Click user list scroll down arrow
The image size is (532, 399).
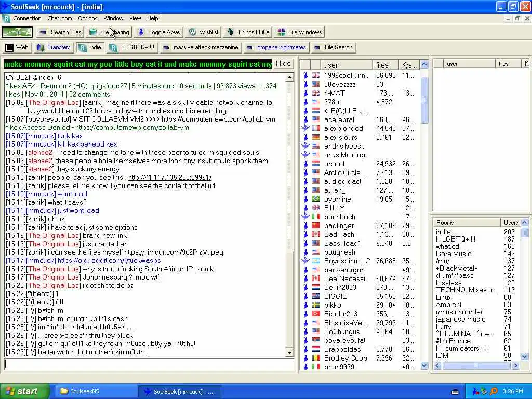tap(424, 365)
